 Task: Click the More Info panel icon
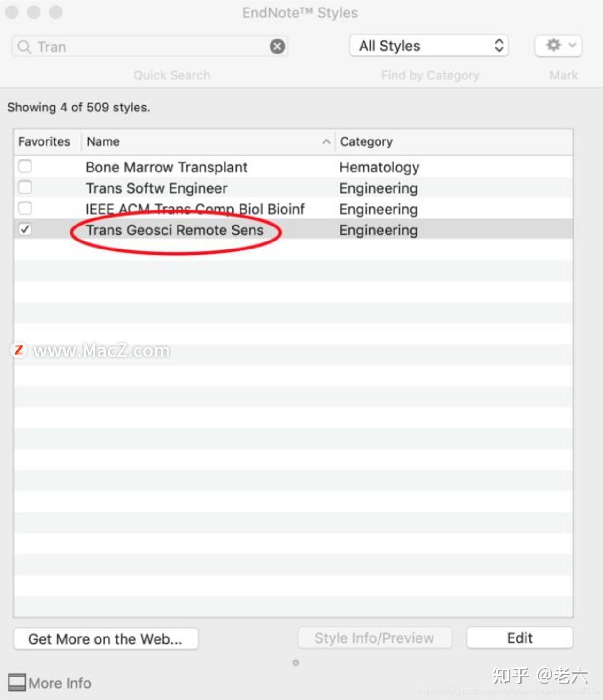coord(17,682)
